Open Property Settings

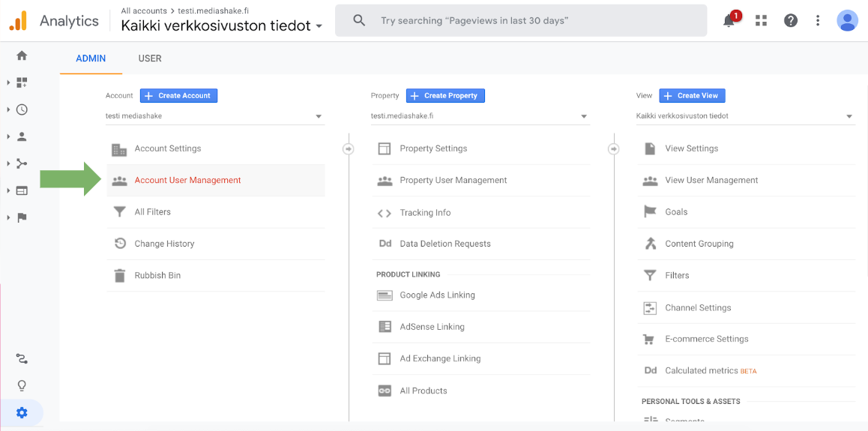click(481, 149)
